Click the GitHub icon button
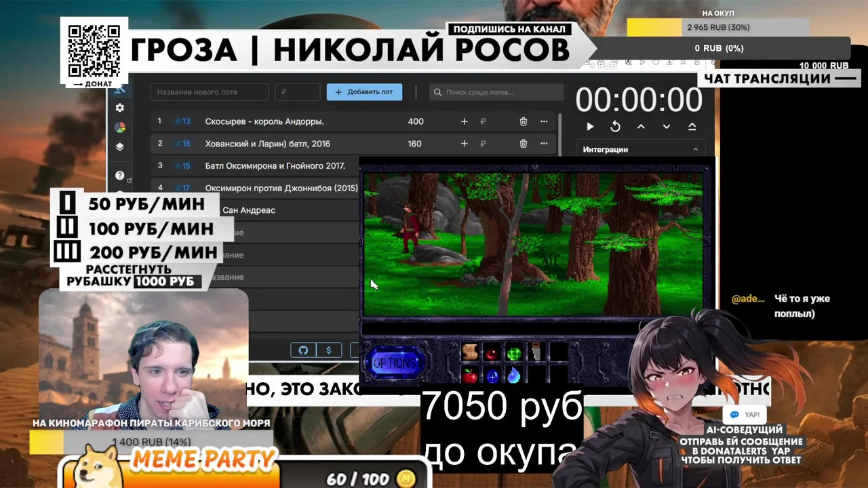This screenshot has height=488, width=868. pos(303,350)
